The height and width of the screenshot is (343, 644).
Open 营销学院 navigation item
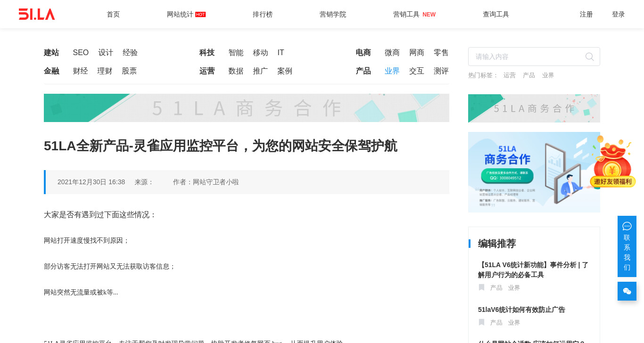tap(333, 14)
